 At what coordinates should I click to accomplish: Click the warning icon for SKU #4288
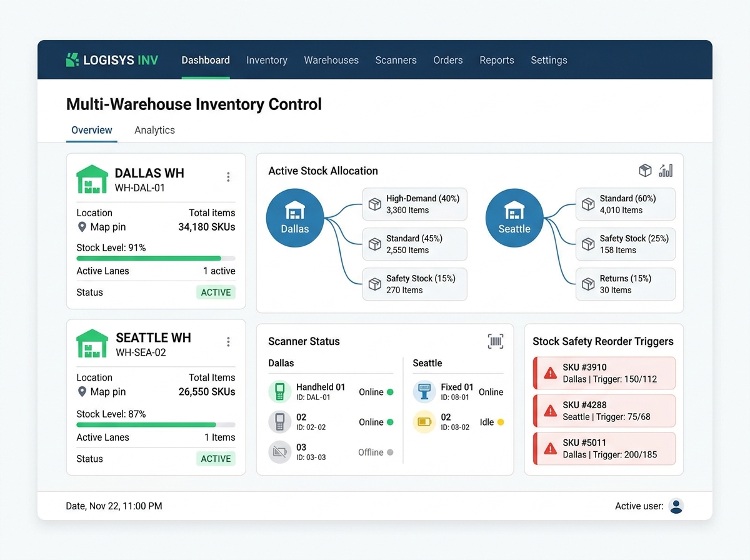click(x=550, y=411)
